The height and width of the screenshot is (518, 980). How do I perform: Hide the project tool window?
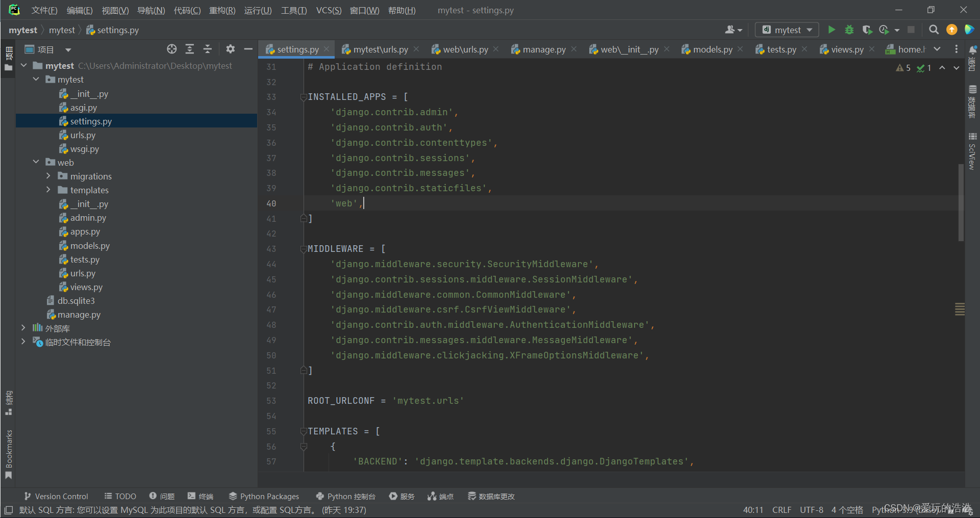pos(248,49)
